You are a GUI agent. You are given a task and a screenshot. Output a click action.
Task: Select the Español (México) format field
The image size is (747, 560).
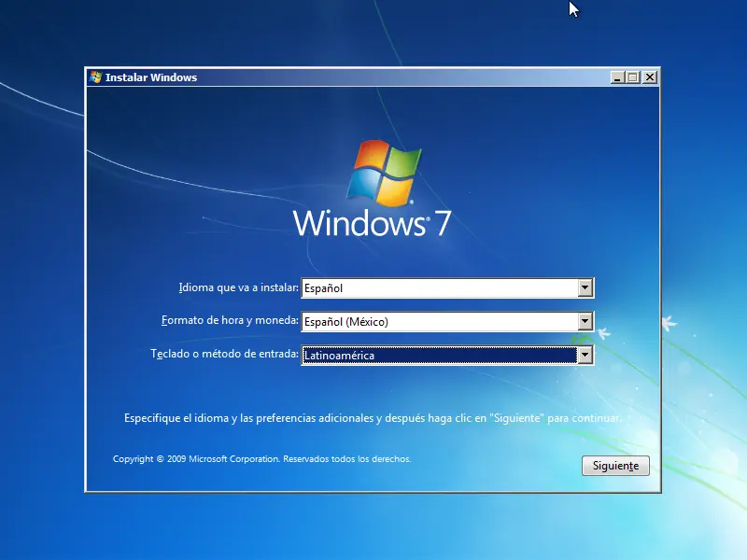447,321
